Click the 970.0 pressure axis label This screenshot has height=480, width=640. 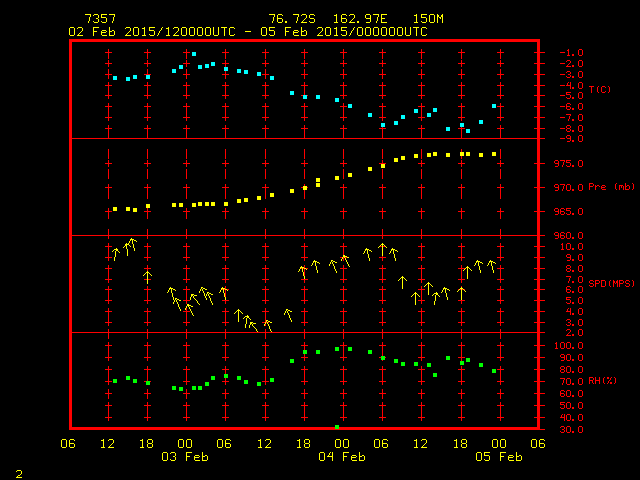point(569,188)
